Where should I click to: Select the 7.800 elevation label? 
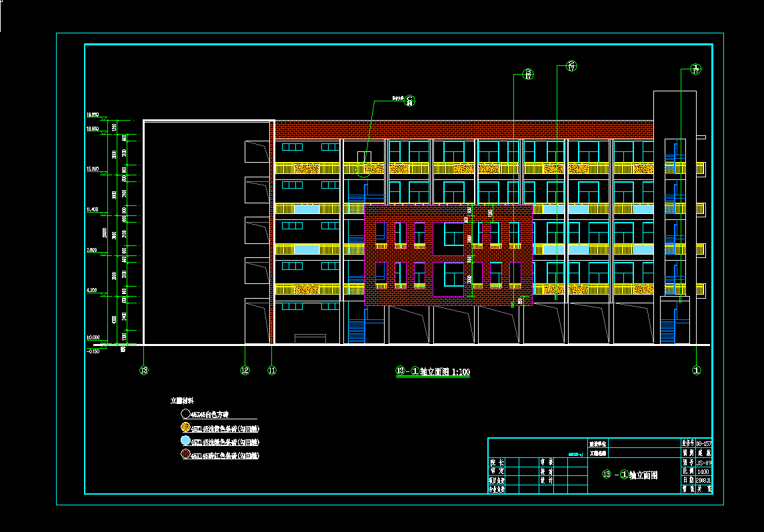click(92, 250)
